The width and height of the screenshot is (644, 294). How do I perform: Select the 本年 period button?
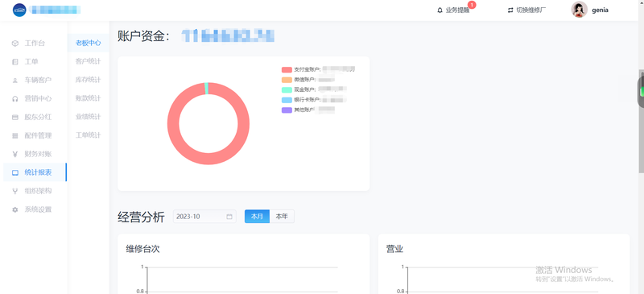coord(282,217)
